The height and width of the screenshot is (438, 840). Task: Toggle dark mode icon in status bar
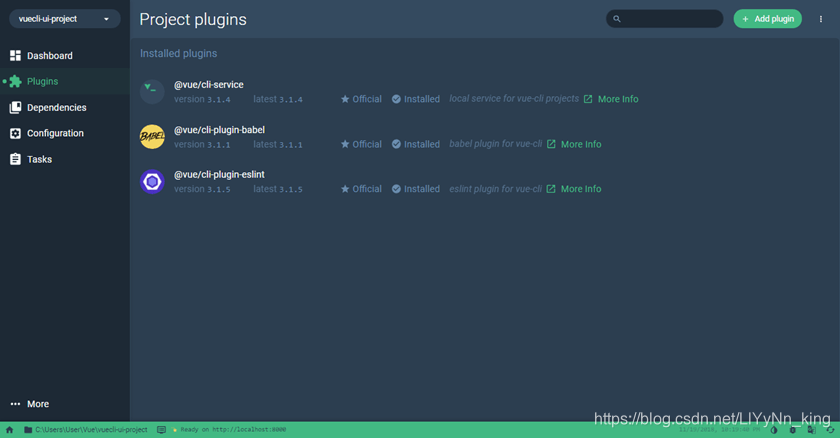[774, 430]
